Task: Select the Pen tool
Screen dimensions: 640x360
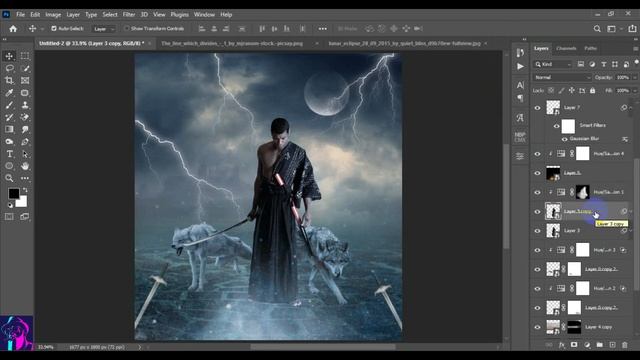Action: click(25, 142)
